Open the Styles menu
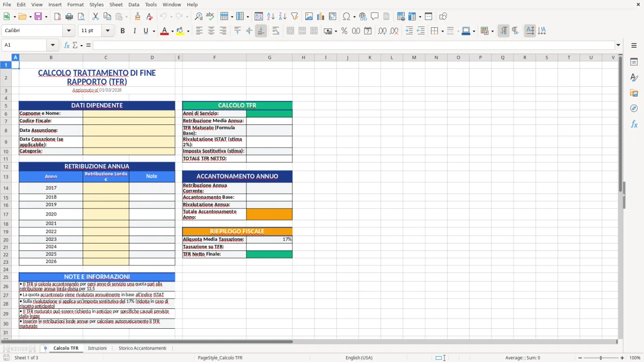The image size is (644, 362). tap(97, 4)
